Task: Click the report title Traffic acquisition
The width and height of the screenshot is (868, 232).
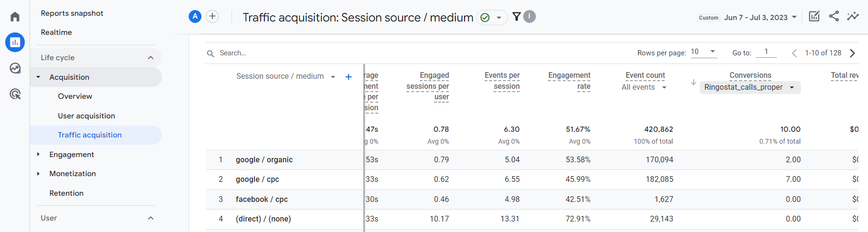Action: tap(358, 18)
